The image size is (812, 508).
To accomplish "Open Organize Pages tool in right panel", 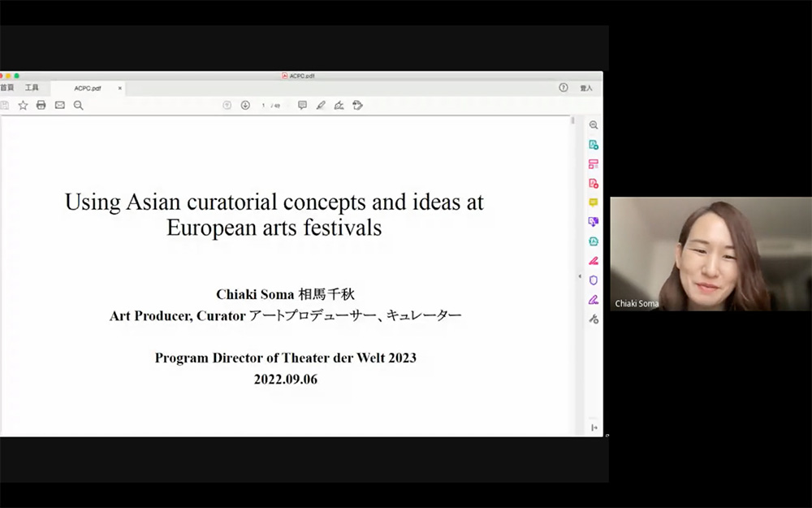I will 594,164.
